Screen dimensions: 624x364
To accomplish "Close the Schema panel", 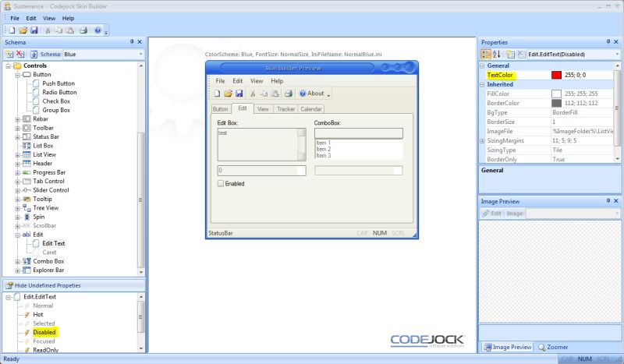I will (x=140, y=42).
